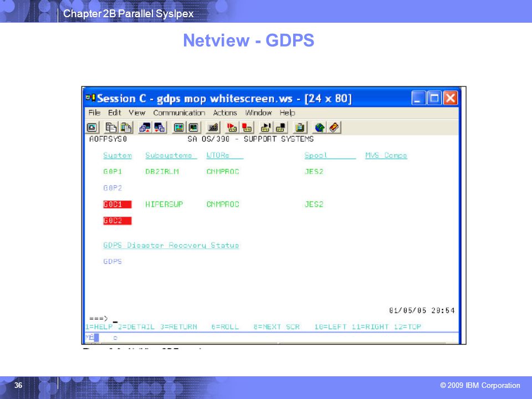The height and width of the screenshot is (399, 532).
Task: Click the Paste toolbar icon
Action: (126, 127)
